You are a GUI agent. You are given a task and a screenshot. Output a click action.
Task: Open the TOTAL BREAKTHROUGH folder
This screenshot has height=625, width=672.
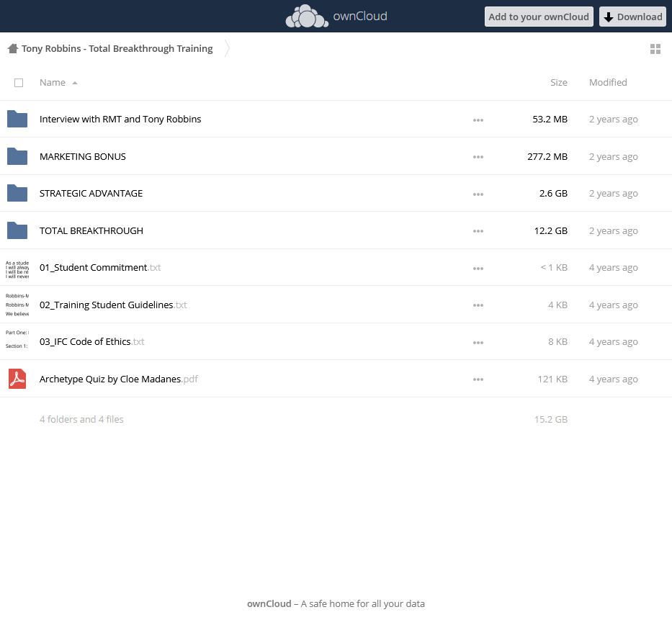coord(91,230)
